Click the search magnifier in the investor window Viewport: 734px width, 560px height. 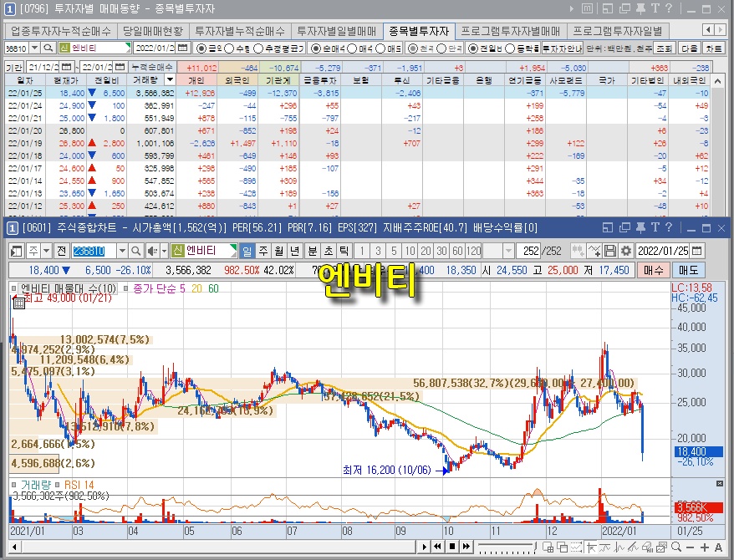point(48,48)
